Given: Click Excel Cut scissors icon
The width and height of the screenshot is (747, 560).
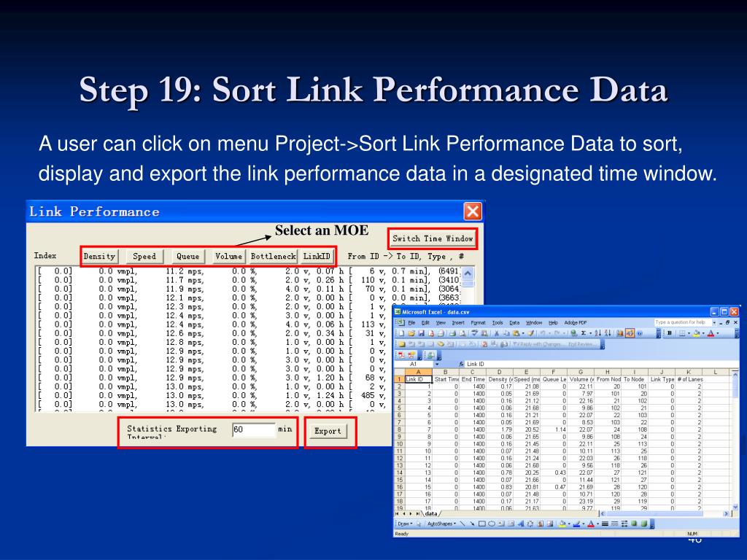Looking at the screenshot, I should click(496, 332).
